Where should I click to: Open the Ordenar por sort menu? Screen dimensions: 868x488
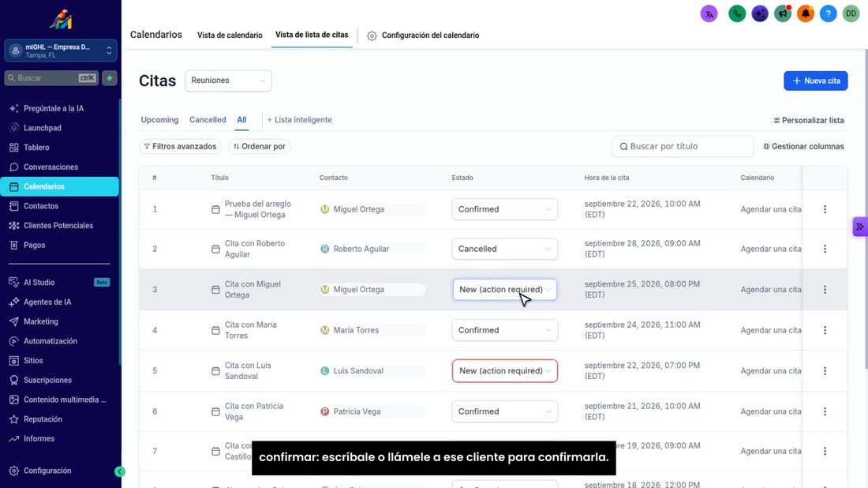tap(259, 146)
